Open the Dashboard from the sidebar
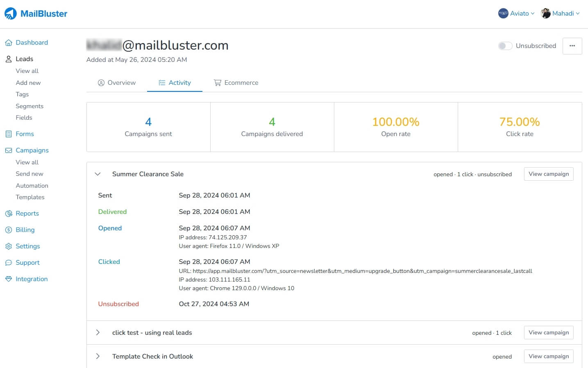 32,43
